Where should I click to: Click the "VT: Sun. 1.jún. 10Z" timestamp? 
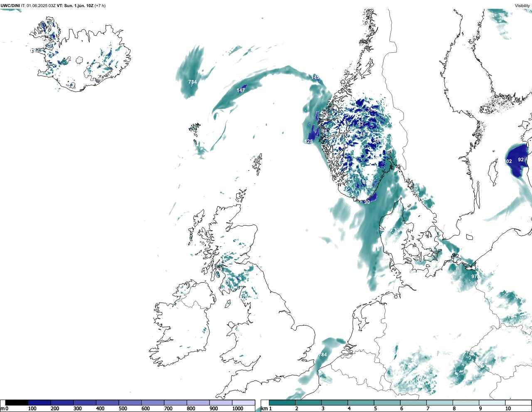point(75,5)
